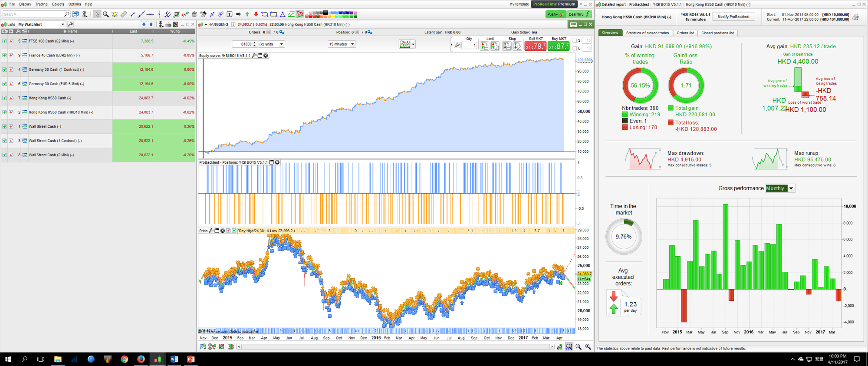Close the ProBacktest Positions panel

click(277, 162)
